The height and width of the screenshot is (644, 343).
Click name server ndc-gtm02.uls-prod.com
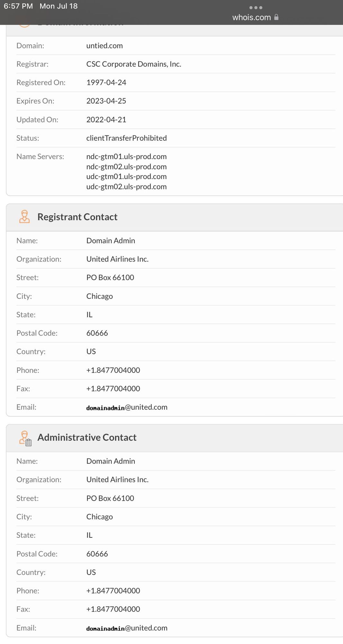(x=126, y=167)
